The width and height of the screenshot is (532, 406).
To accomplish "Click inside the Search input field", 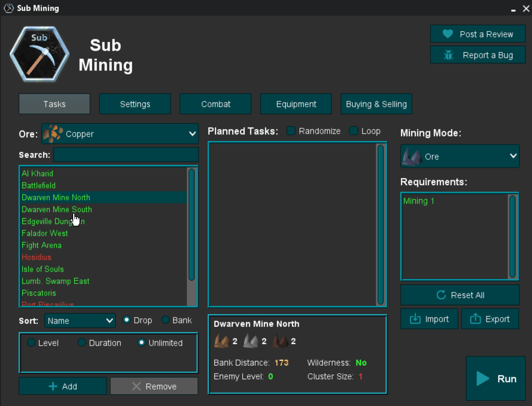I will [x=126, y=154].
